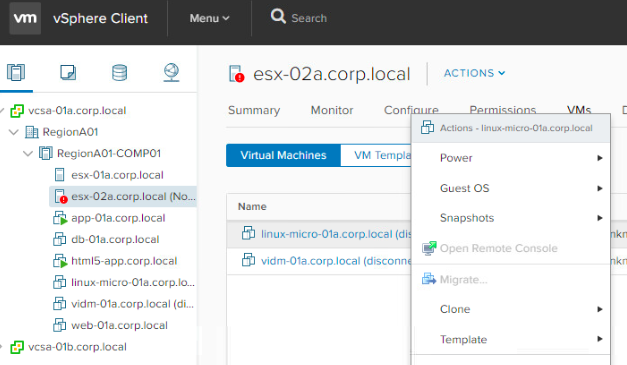Expand Guest OS submenu arrow
This screenshot has width=627, height=365.
[x=600, y=188]
